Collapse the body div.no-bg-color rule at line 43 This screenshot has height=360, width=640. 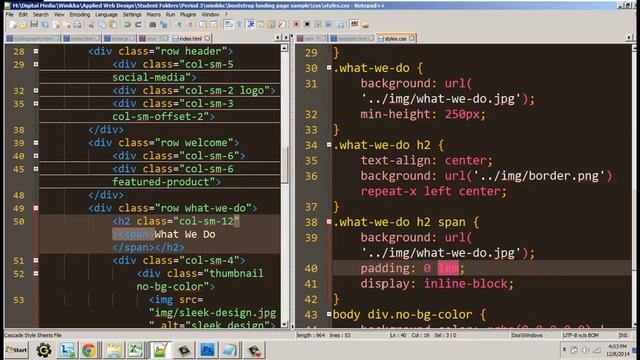pyautogui.click(x=329, y=314)
